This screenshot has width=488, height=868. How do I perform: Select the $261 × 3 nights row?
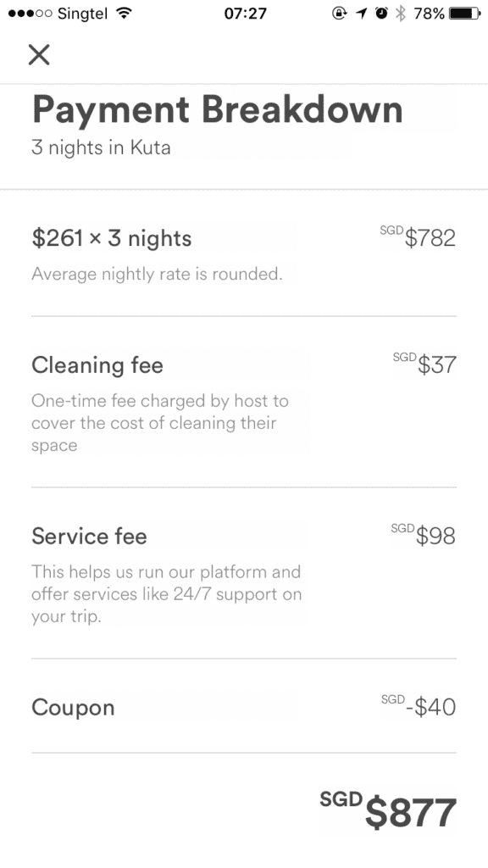(x=244, y=253)
